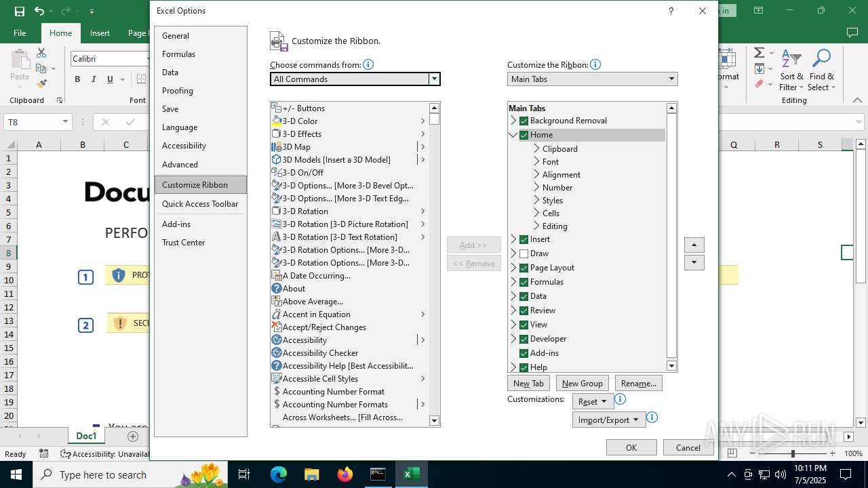Open Sort & Filter in Editing group
The image size is (868, 488).
[x=791, y=70]
